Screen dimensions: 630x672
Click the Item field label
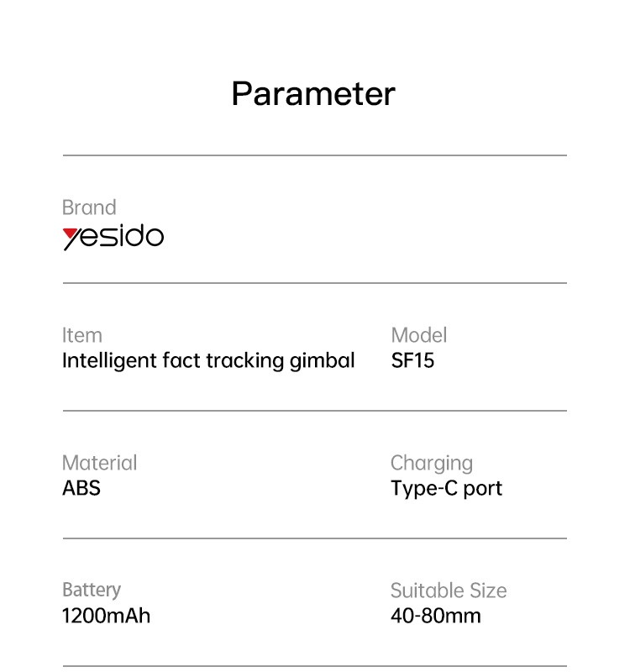[82, 335]
